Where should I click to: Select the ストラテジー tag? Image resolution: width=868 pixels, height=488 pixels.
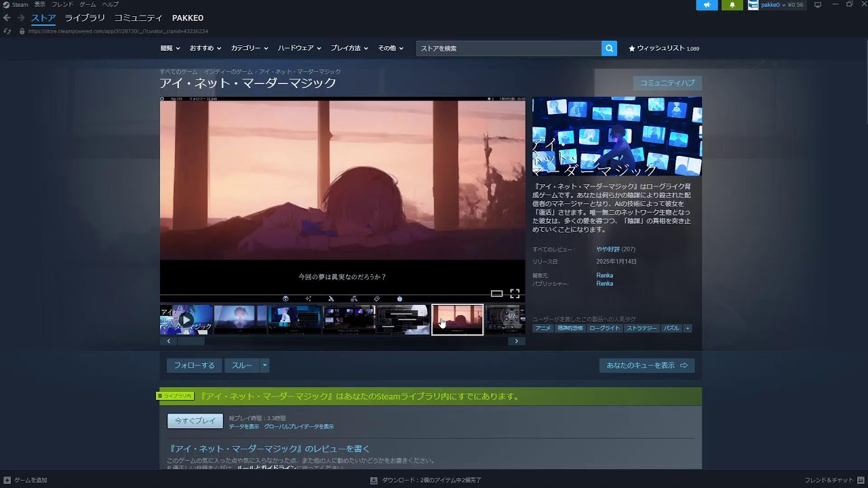click(x=642, y=328)
